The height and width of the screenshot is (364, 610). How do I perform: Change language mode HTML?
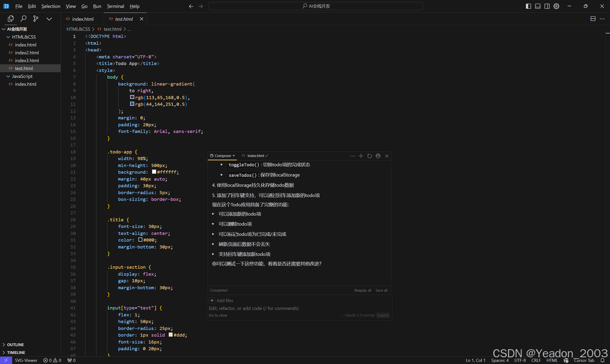click(x=552, y=360)
